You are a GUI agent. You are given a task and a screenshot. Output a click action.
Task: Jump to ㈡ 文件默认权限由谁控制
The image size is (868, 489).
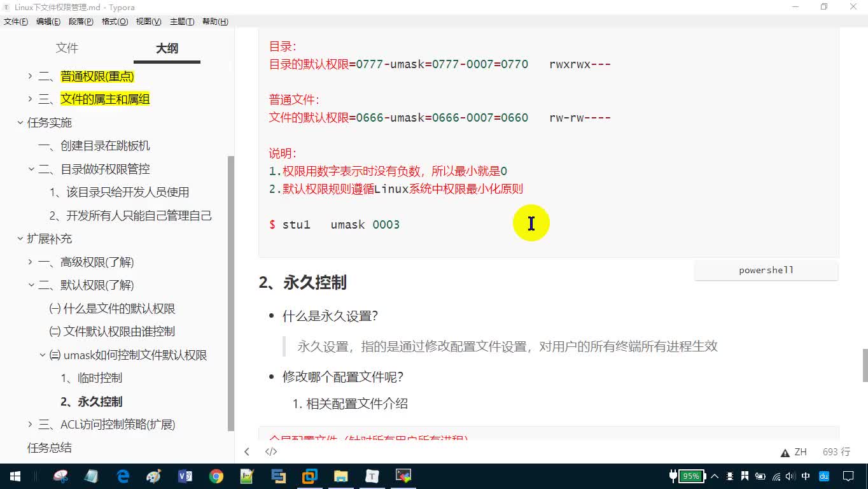(x=112, y=332)
